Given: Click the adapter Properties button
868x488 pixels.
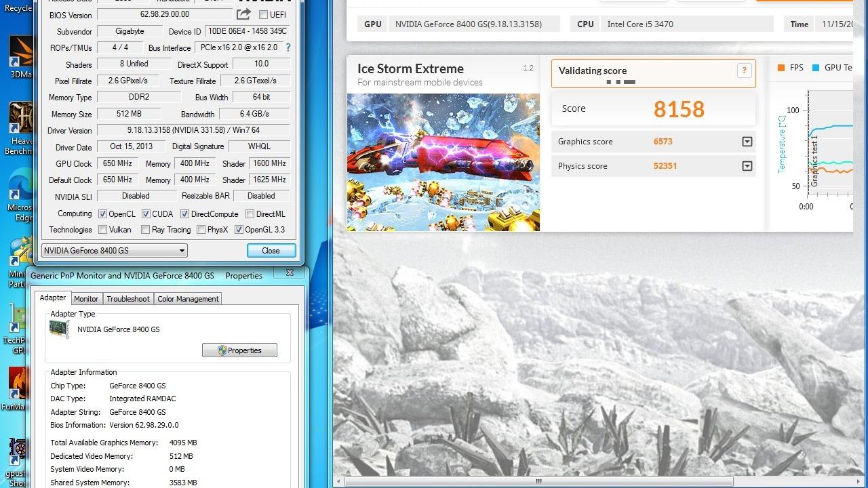Looking at the screenshot, I should pos(239,350).
